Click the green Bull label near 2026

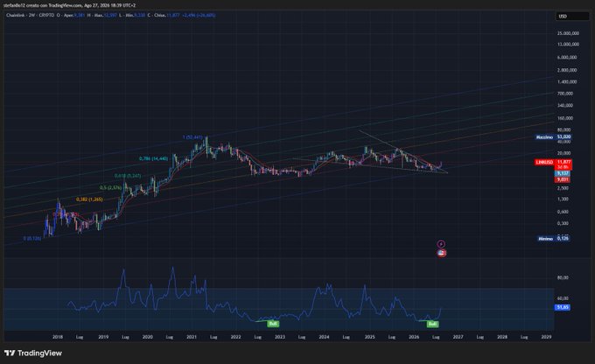(x=432, y=324)
